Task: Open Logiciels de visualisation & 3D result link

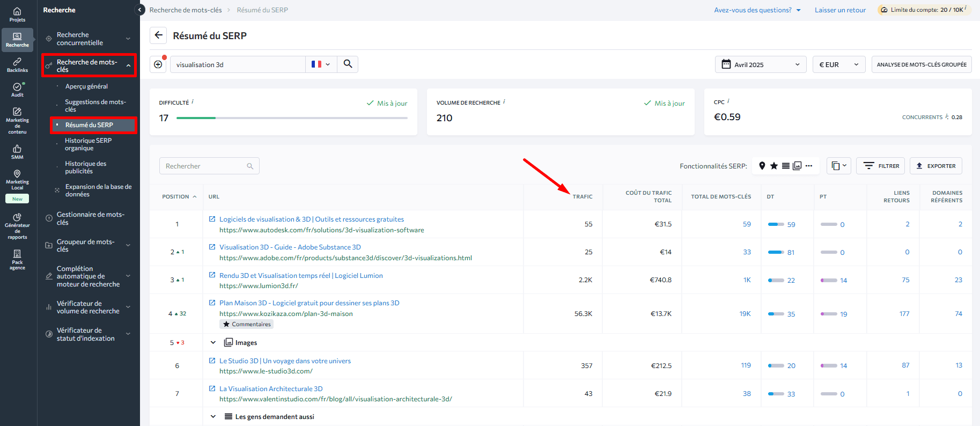Action: [312, 219]
